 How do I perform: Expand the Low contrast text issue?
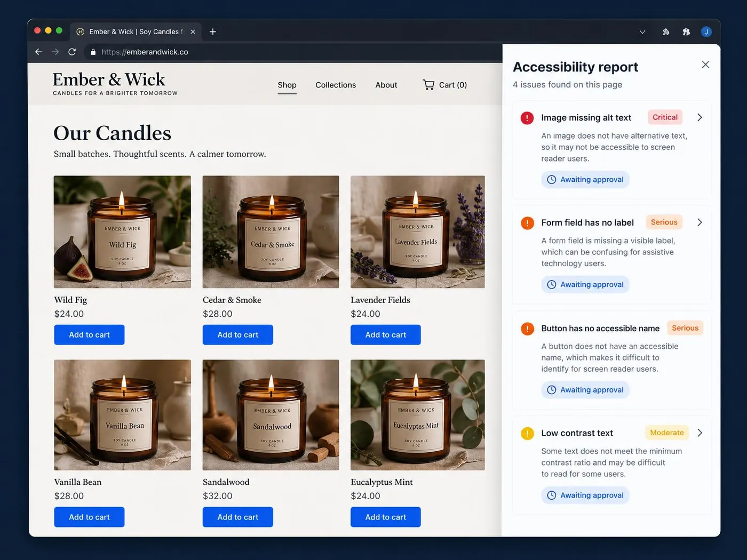click(x=700, y=433)
